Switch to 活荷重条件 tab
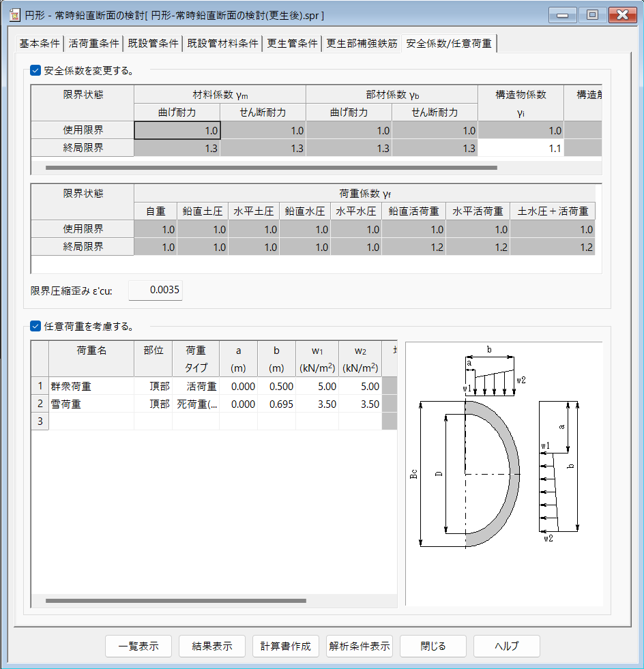 93,44
